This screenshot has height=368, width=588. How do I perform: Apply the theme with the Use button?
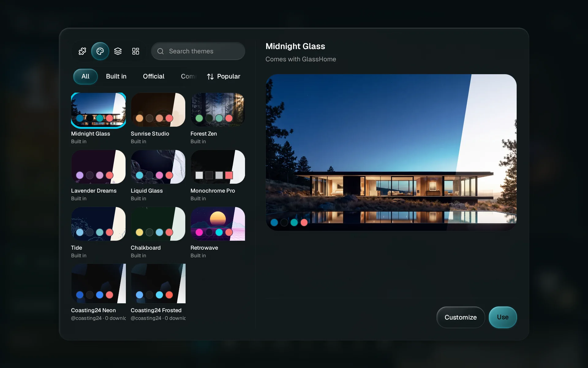tap(503, 317)
